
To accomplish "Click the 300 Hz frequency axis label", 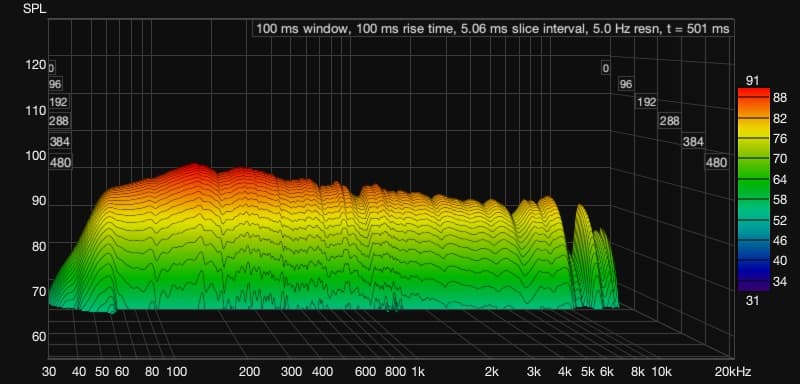I will [291, 371].
